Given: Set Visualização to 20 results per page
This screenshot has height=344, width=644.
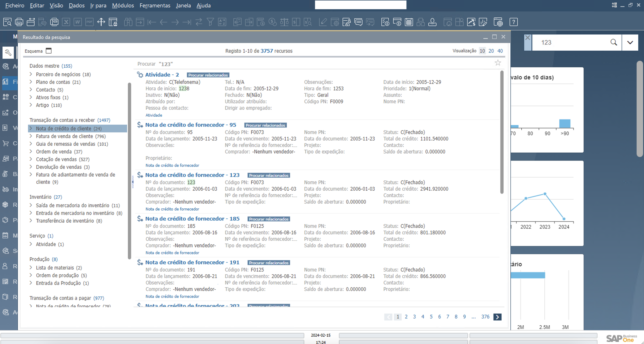Looking at the screenshot, I should pyautogui.click(x=491, y=51).
